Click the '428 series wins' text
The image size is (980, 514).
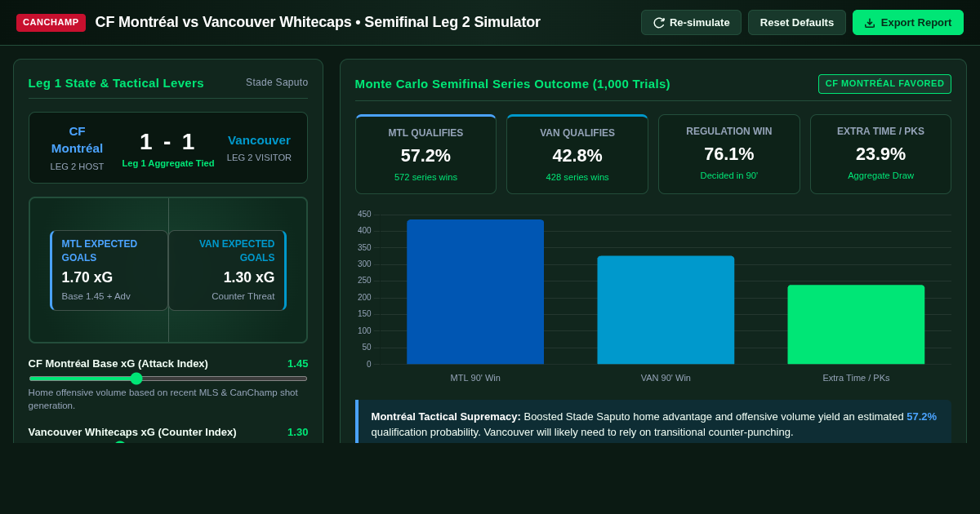point(577,177)
